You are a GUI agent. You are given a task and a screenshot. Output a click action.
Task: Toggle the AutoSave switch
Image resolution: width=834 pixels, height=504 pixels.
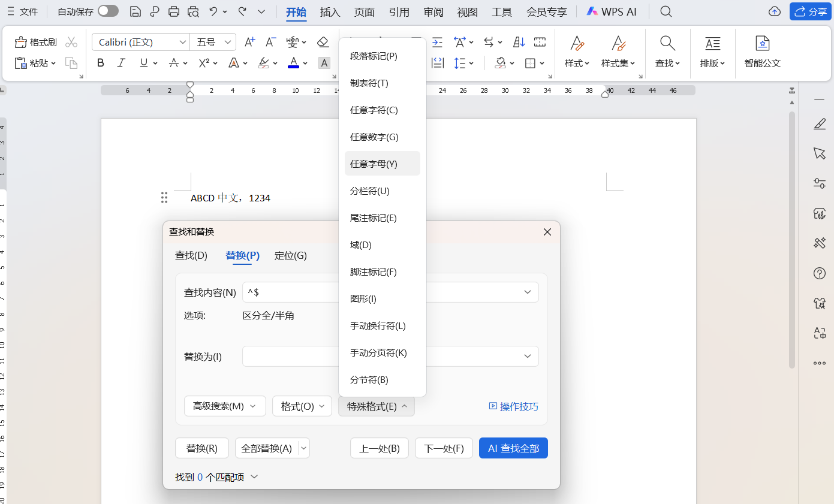pyautogui.click(x=108, y=11)
